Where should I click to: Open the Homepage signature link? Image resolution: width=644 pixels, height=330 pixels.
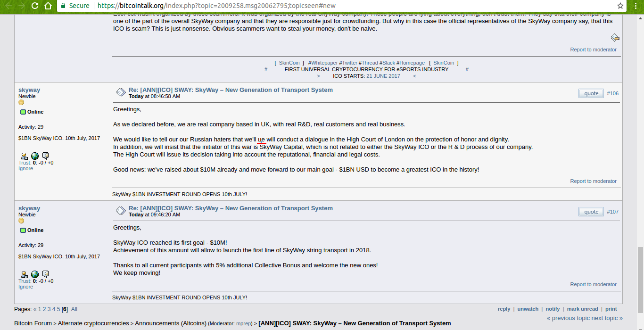point(412,63)
